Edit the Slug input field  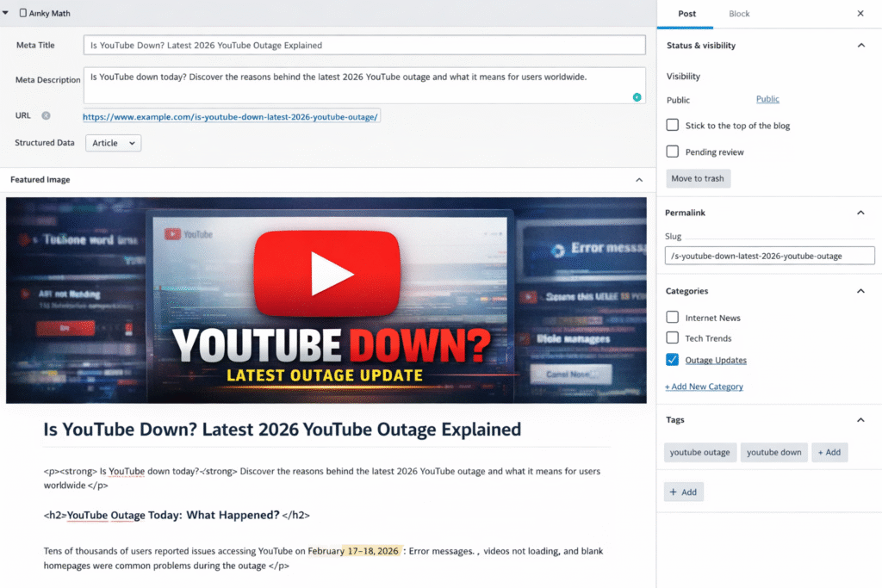click(769, 256)
